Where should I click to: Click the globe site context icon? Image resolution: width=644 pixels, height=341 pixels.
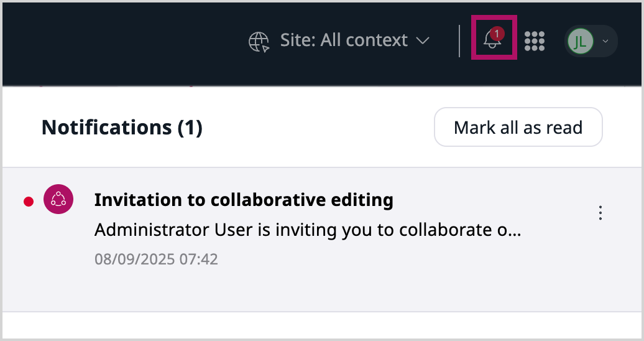click(x=259, y=41)
